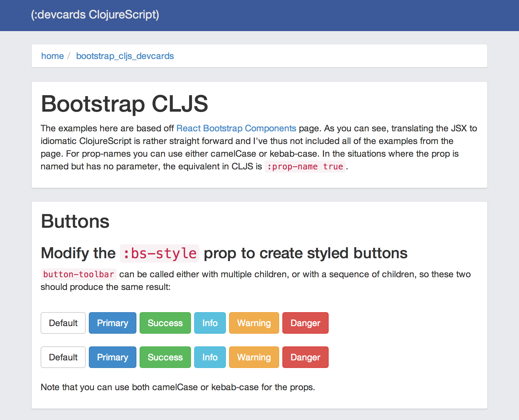Viewport: 519px width, 420px height.
Task: Select the Default button in second toolbar row
Action: pos(63,357)
